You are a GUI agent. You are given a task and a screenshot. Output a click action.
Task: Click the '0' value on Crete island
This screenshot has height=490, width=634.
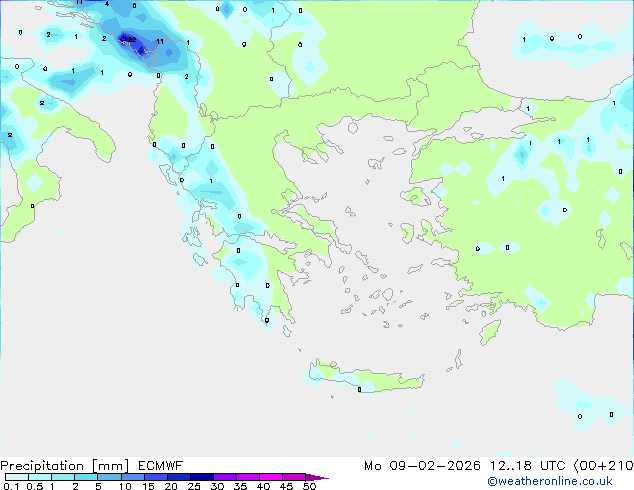coord(359,390)
